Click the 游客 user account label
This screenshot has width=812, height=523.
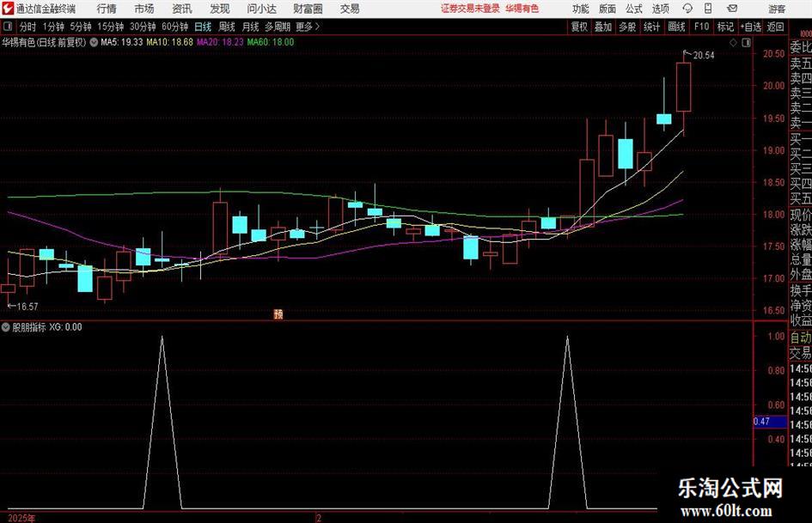[777, 9]
